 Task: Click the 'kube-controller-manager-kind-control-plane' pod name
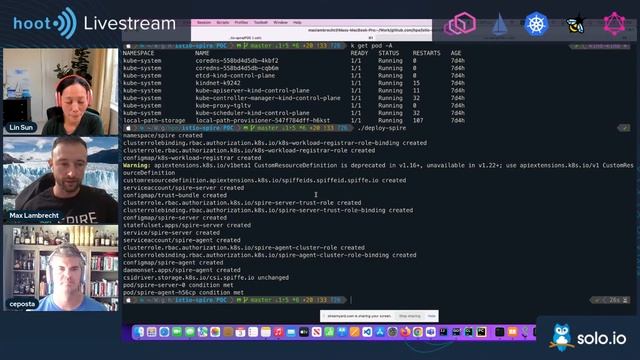pyautogui.click(x=268, y=98)
